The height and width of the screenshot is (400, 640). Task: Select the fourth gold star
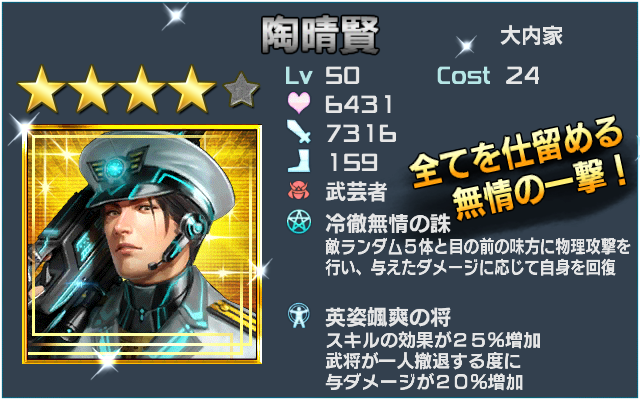tap(192, 90)
